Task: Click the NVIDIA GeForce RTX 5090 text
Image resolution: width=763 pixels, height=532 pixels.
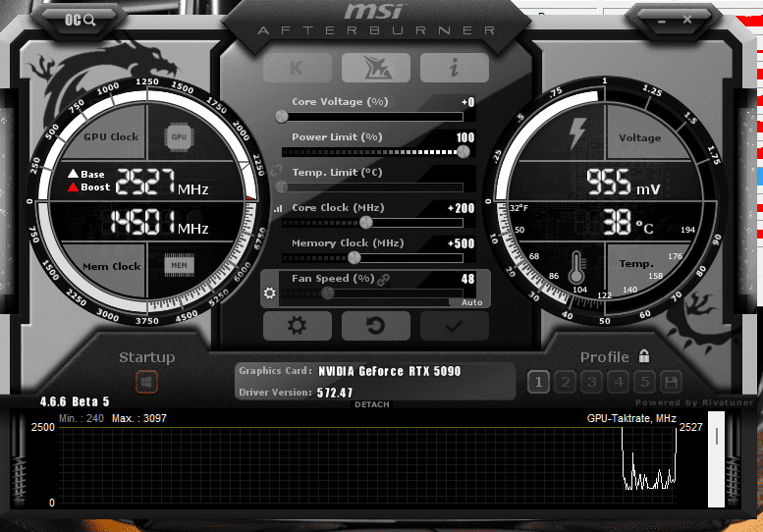Action: 389,372
